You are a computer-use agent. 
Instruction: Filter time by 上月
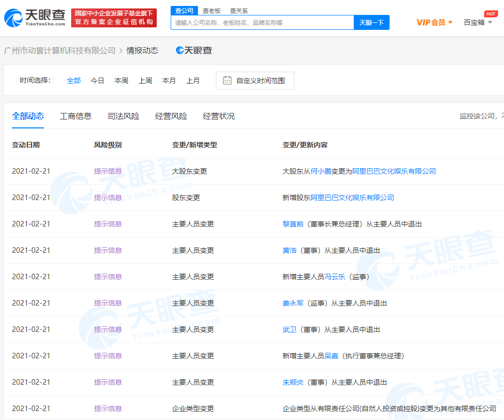click(193, 81)
